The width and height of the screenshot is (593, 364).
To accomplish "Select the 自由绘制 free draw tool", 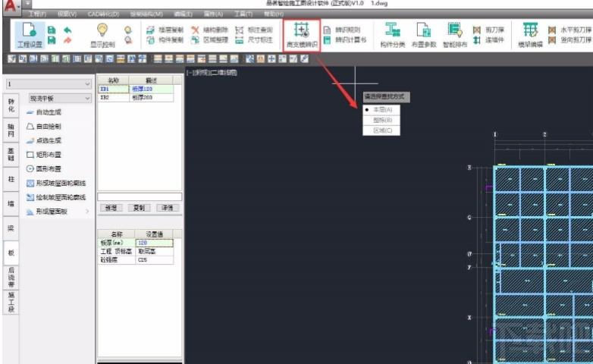I will (44, 127).
